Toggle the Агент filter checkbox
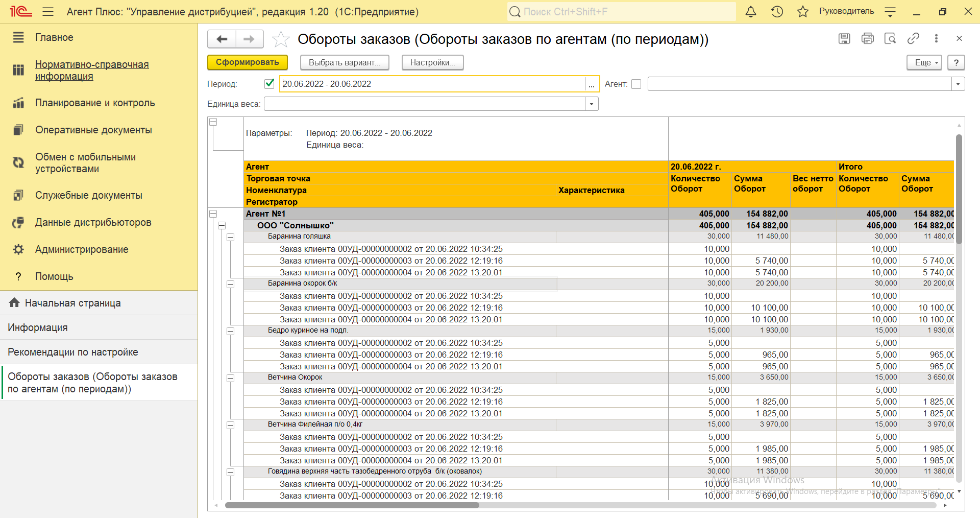The width and height of the screenshot is (980, 518). point(636,84)
